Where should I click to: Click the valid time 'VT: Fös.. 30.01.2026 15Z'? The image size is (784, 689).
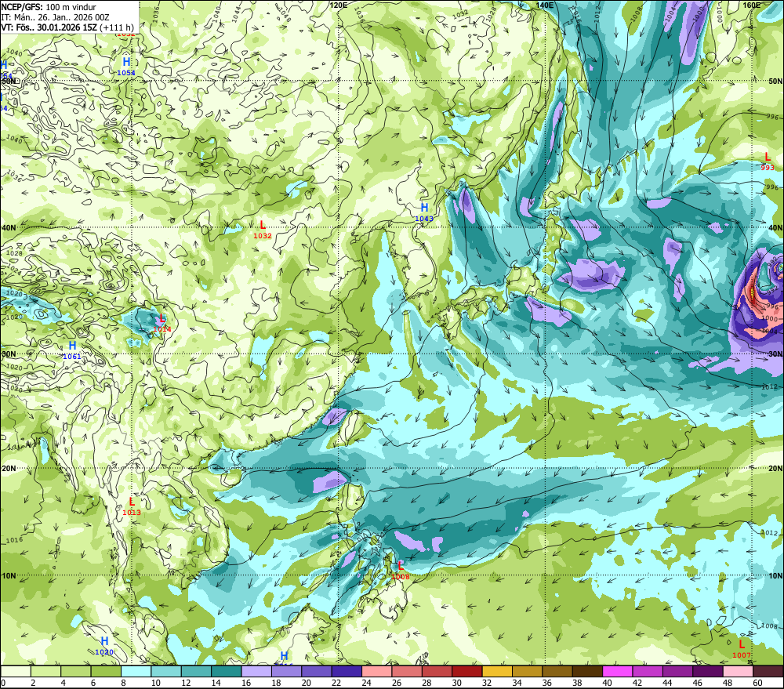pos(49,27)
